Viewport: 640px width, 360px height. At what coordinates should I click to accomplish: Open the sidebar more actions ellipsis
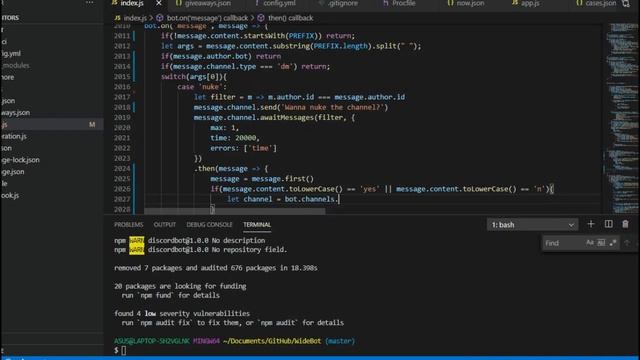89,3
